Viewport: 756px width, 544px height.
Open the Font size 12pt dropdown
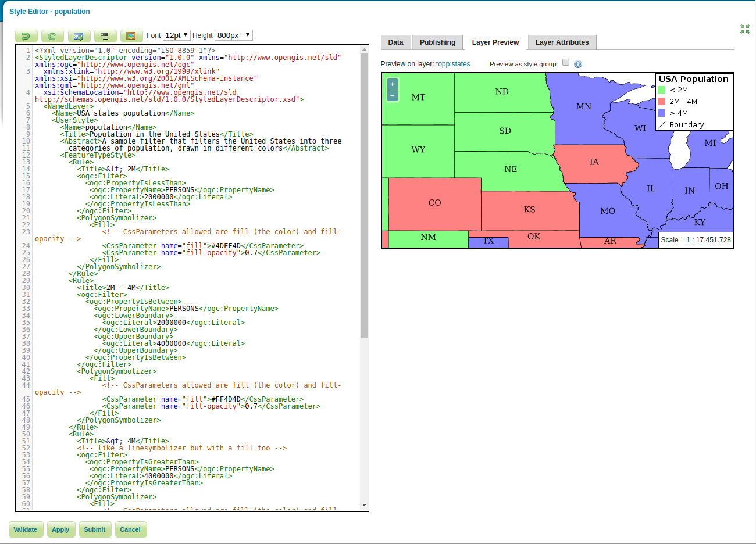coord(177,35)
